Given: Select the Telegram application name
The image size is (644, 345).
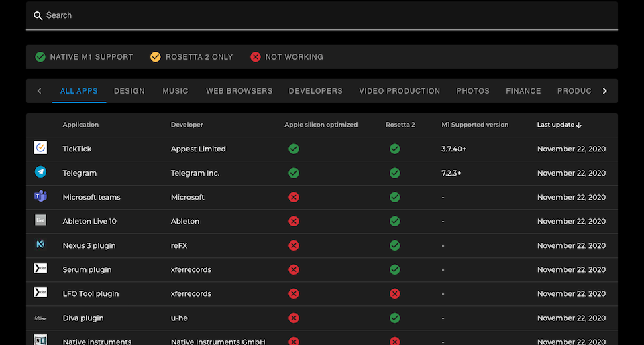Looking at the screenshot, I should [x=80, y=173].
